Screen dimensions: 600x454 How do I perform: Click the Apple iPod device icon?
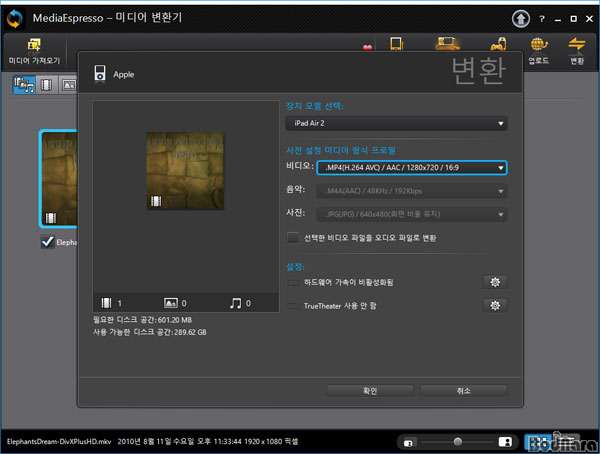100,73
